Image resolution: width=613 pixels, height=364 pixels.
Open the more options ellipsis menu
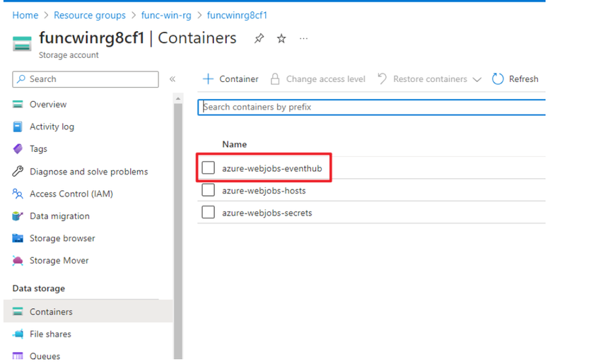[x=303, y=38]
